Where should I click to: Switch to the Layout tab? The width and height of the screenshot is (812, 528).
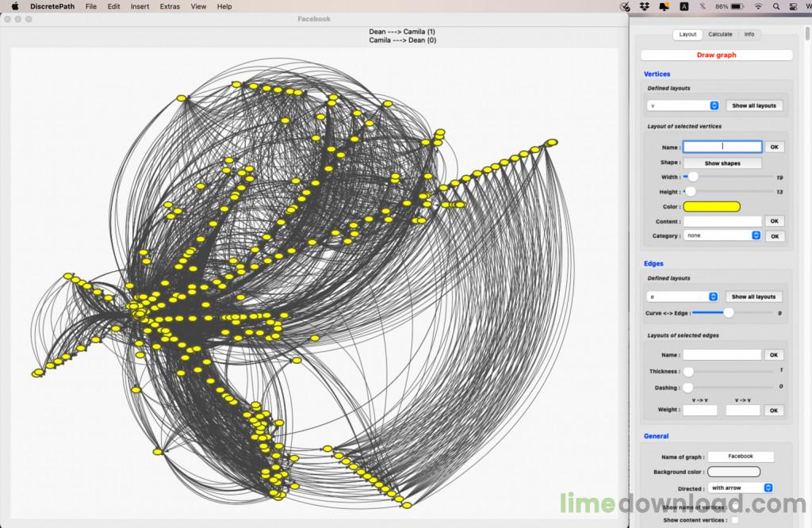[x=688, y=34]
